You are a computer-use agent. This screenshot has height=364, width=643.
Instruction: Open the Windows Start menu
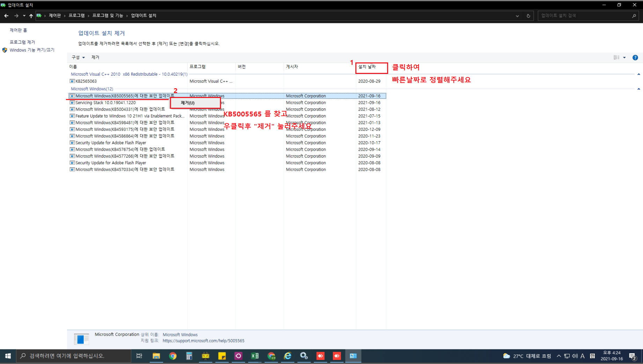point(8,356)
